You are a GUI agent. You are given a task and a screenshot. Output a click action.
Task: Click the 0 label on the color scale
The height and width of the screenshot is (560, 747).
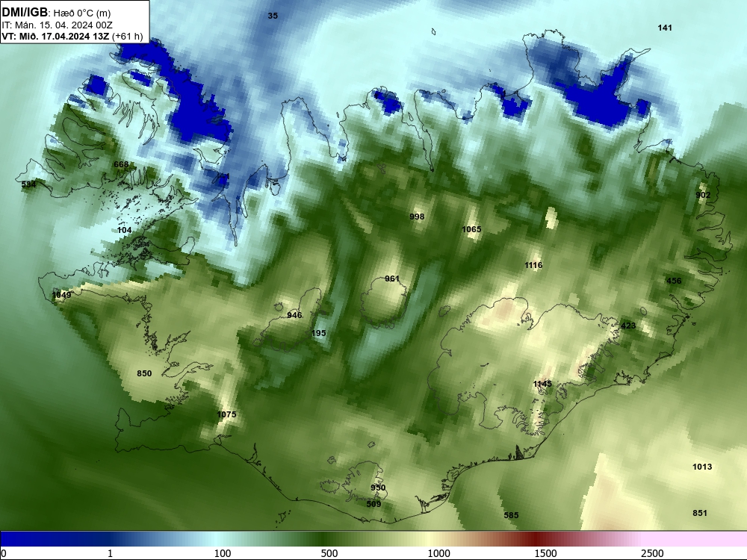point(4,553)
